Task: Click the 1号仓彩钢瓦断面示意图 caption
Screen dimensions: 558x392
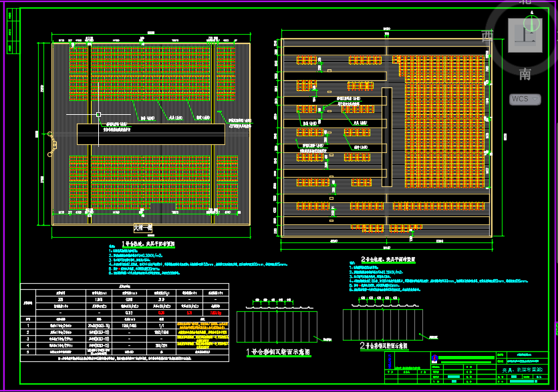Action: (x=279, y=352)
